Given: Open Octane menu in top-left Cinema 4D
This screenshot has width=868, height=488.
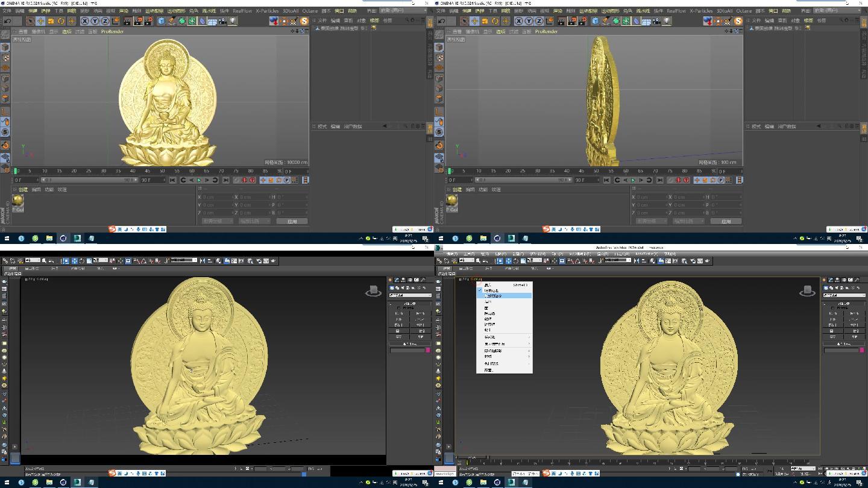Looking at the screenshot, I should click(310, 10).
